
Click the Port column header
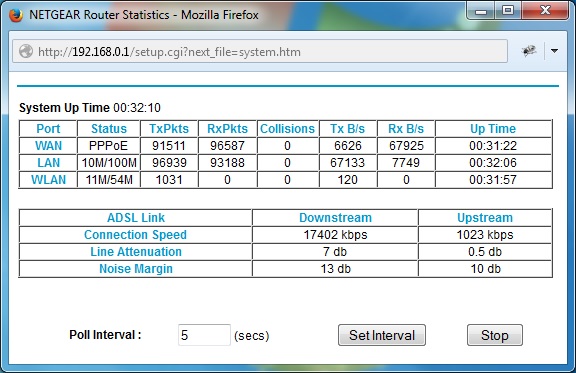tap(48, 129)
